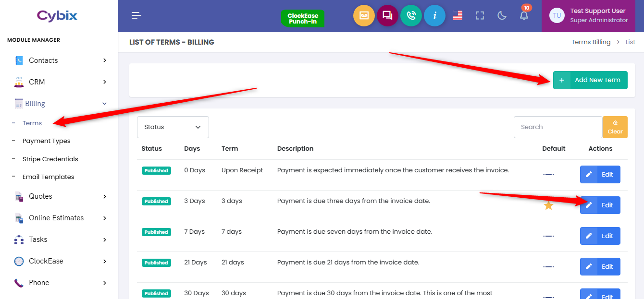
Task: Click the CRM module icon
Action: click(19, 82)
